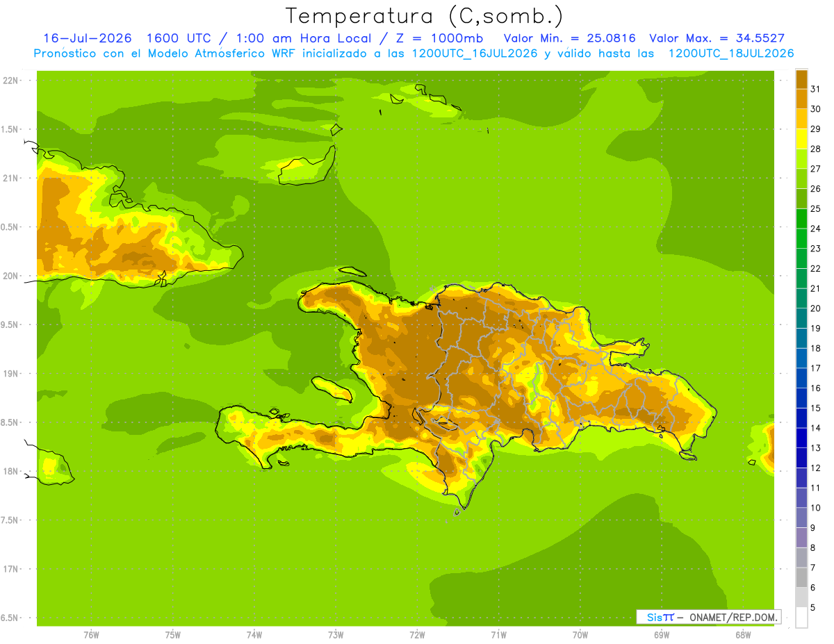Screen dimensions: 834x644
Task: Click the title "Temperatura (C,somb.)"
Action: [x=425, y=16]
